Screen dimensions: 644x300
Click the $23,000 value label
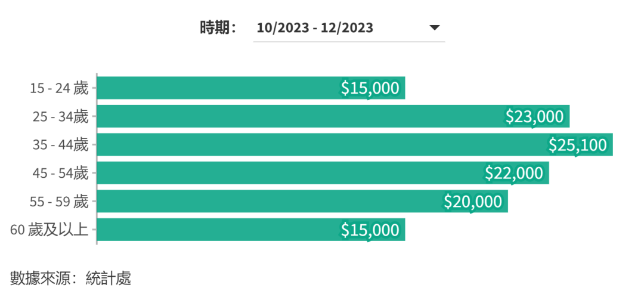(x=534, y=116)
